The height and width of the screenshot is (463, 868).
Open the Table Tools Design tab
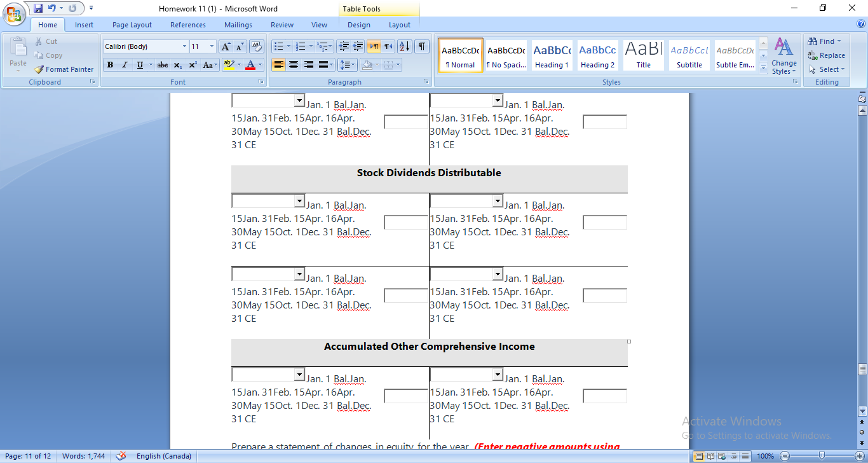[359, 25]
